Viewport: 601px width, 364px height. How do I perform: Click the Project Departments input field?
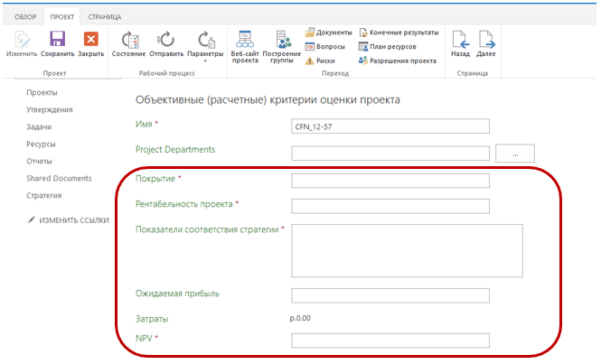click(390, 154)
